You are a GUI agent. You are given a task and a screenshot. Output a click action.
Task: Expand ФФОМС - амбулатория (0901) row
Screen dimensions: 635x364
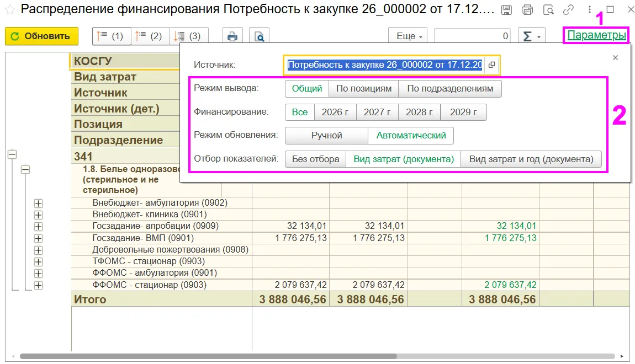click(38, 274)
